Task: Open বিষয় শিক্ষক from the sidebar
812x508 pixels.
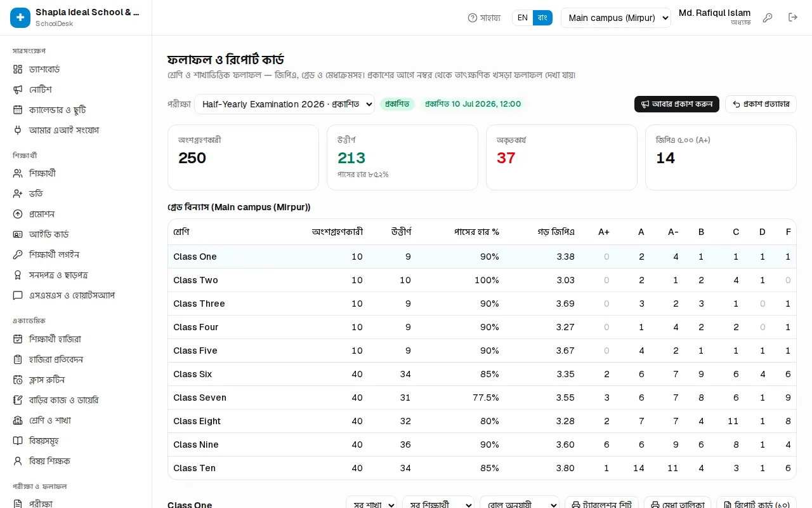Action: tap(76, 461)
